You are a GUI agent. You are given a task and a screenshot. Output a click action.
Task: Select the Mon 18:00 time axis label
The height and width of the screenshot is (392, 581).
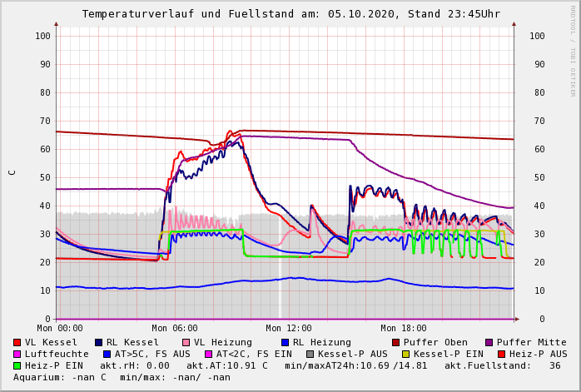tap(403, 329)
